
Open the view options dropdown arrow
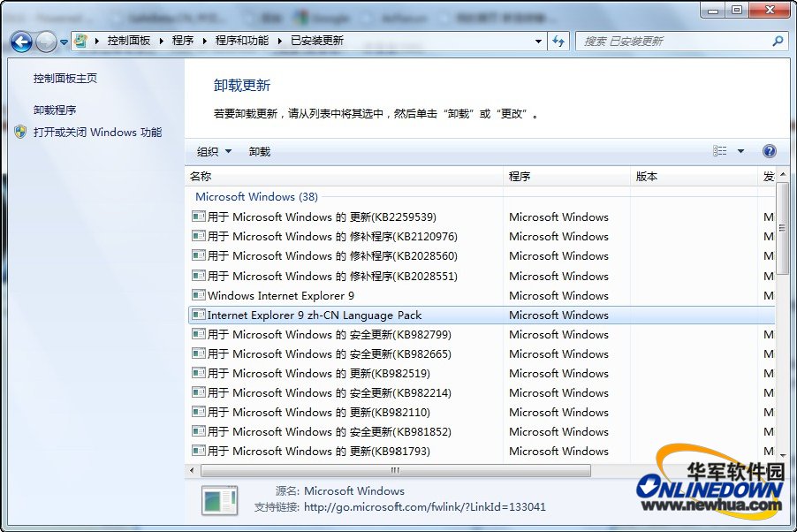click(x=740, y=151)
